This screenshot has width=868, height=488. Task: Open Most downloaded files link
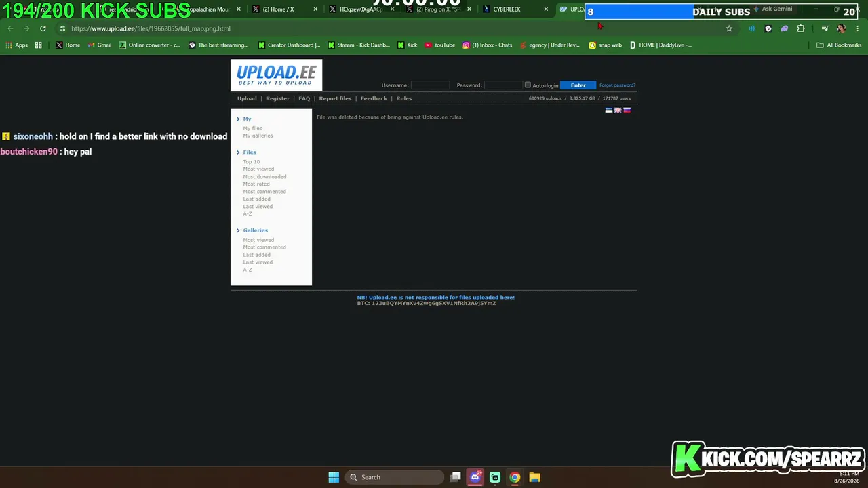click(x=264, y=177)
